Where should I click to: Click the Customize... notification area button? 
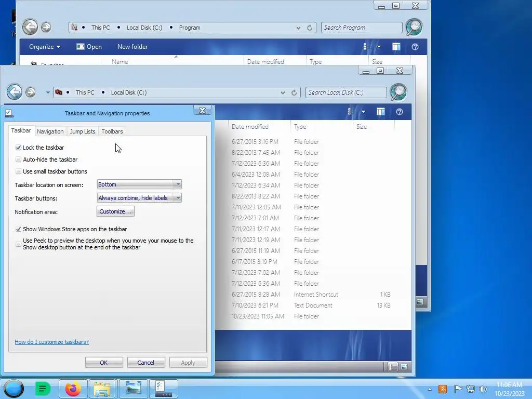(x=115, y=211)
